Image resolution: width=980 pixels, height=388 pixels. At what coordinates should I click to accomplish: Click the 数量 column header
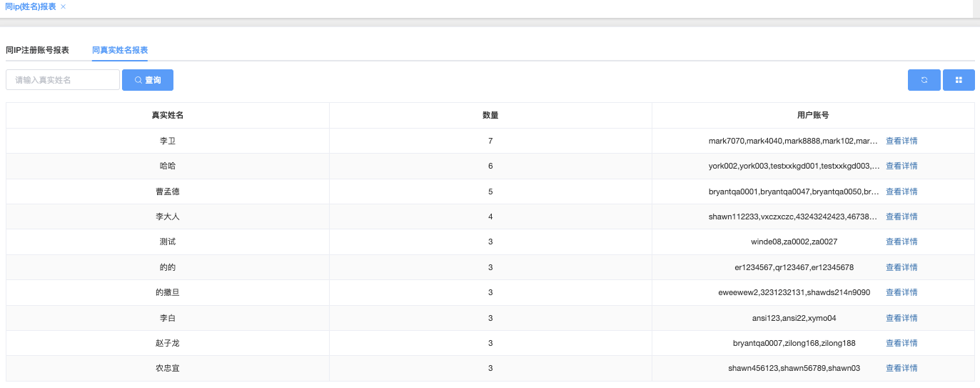click(490, 115)
